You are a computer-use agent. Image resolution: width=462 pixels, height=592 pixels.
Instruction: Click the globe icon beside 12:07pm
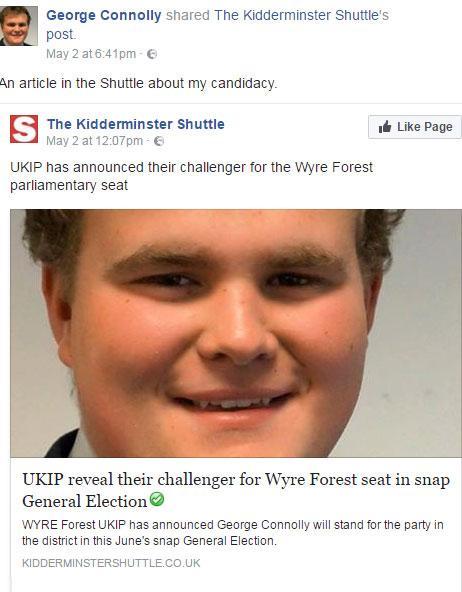(159, 142)
